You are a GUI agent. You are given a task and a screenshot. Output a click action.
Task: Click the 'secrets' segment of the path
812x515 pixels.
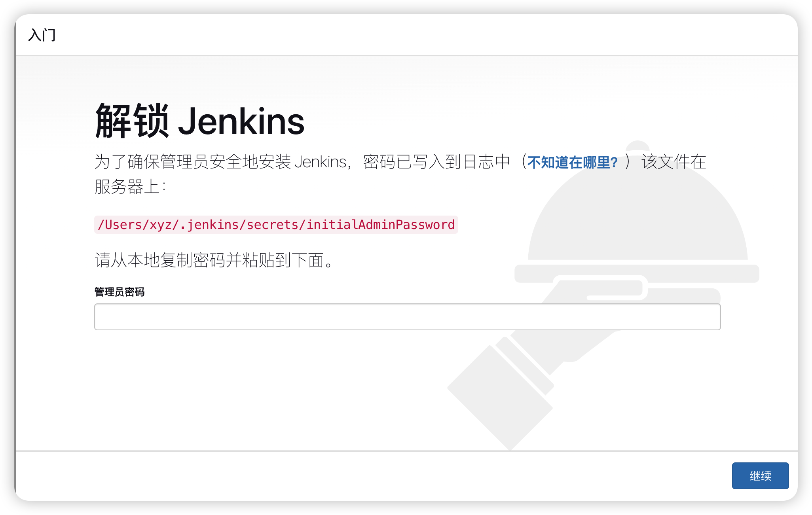272,225
